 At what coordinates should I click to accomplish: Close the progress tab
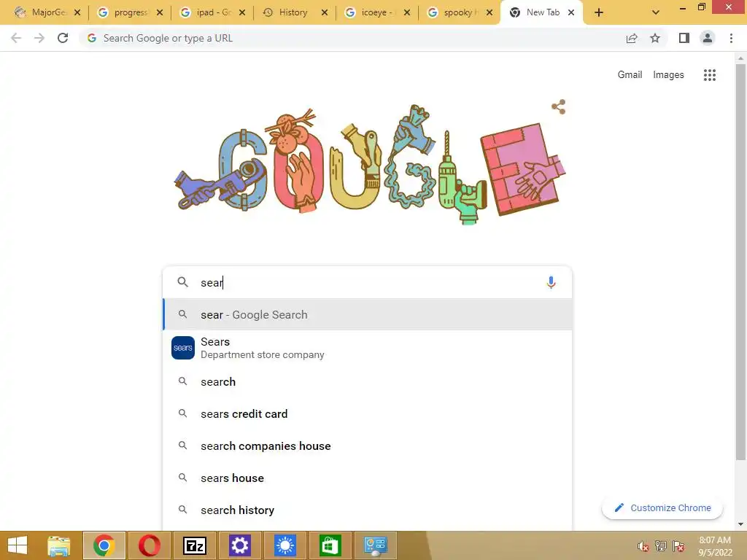tap(160, 13)
